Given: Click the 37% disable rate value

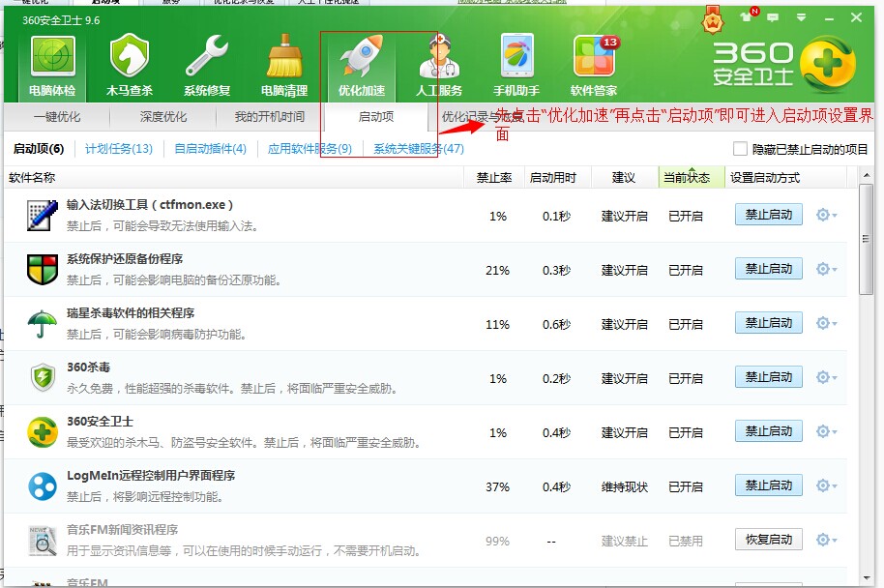Looking at the screenshot, I should pyautogui.click(x=497, y=486).
